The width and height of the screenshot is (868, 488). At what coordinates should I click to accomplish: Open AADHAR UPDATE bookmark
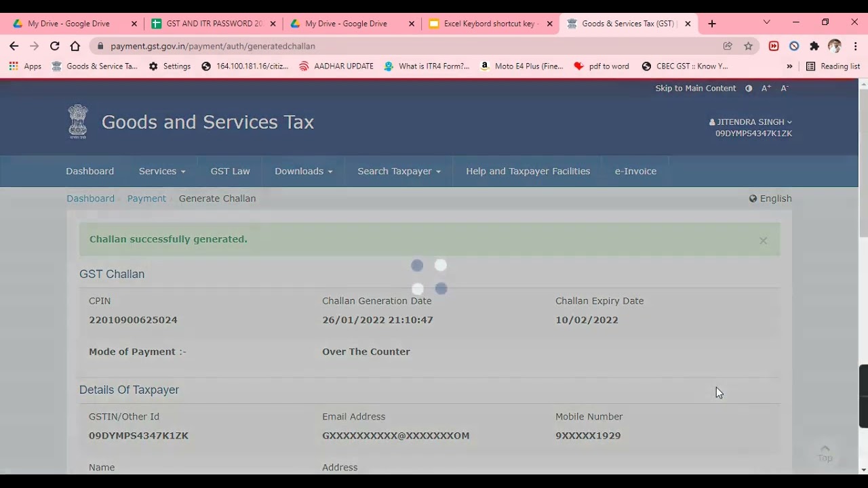click(x=336, y=66)
